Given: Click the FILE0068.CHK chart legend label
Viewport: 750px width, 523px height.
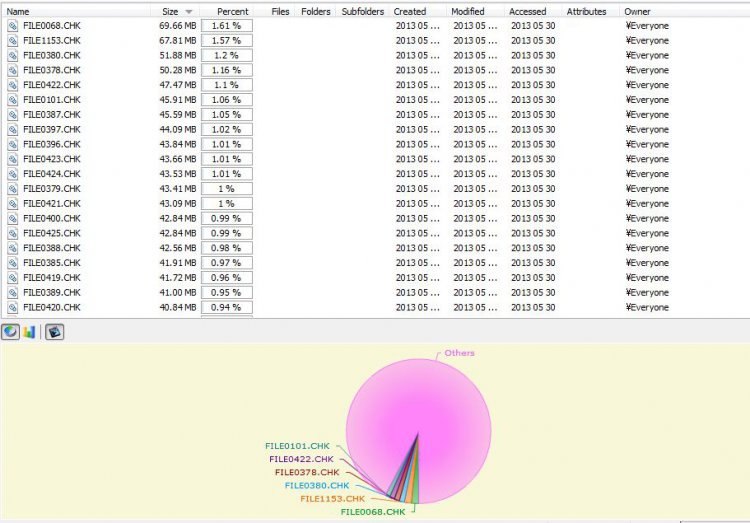Looking at the screenshot, I should [373, 511].
